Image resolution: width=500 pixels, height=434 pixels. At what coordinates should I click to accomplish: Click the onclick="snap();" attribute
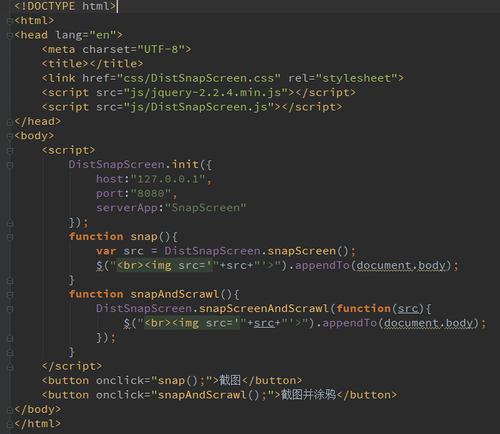pyautogui.click(x=154, y=380)
